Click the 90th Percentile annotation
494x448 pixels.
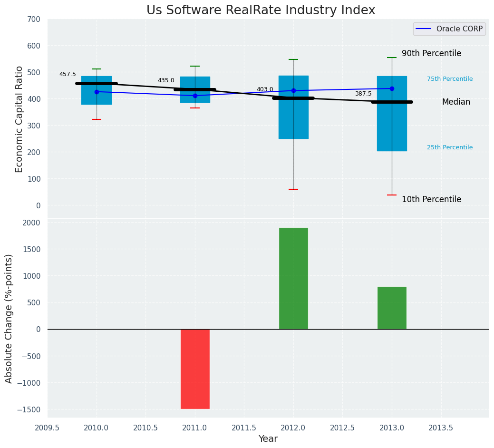coord(431,53)
